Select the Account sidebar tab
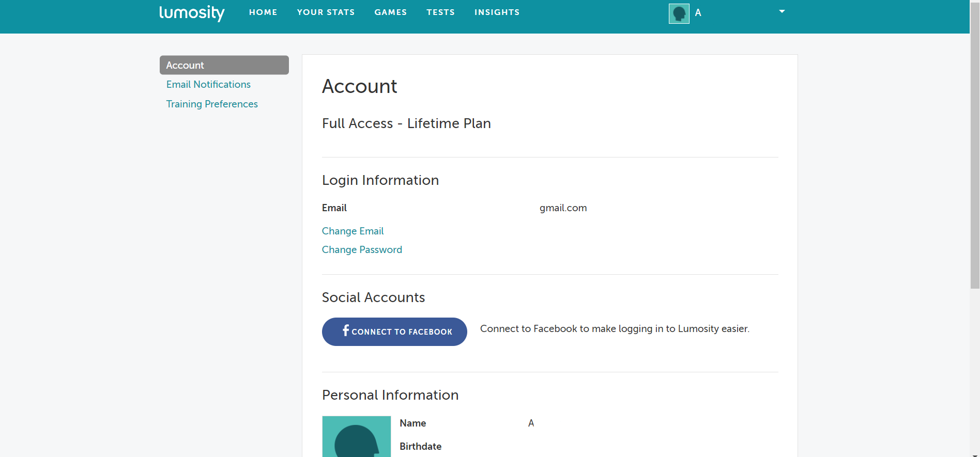 coord(224,65)
